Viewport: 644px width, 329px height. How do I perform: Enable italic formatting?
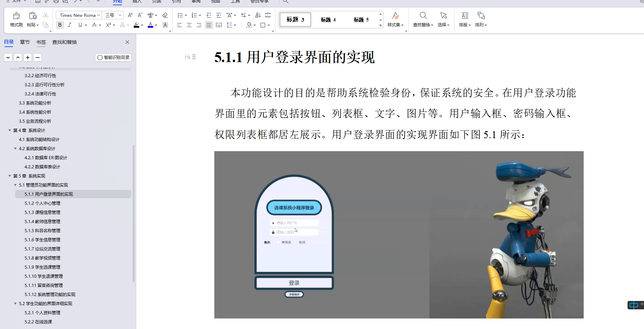[69, 25]
